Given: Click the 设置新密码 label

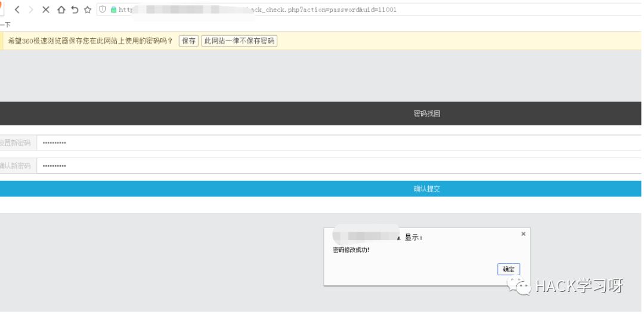Looking at the screenshot, I should click(x=15, y=143).
